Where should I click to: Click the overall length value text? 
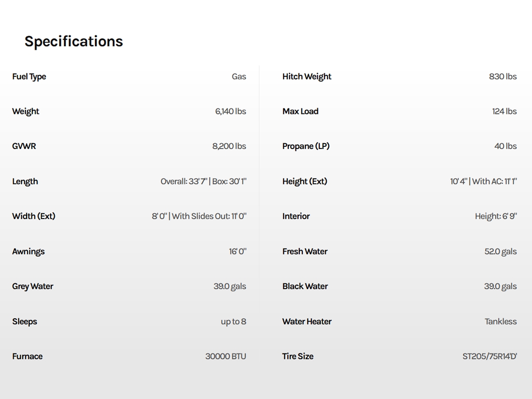(x=203, y=181)
